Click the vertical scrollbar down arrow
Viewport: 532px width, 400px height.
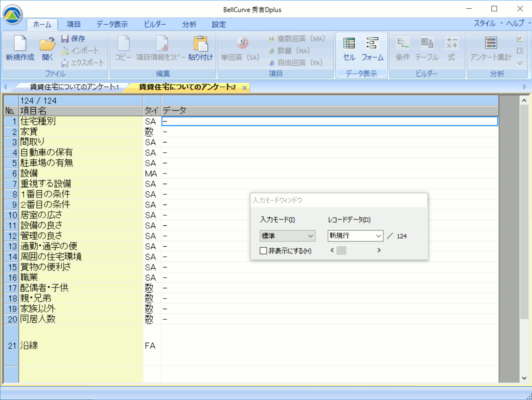[524, 378]
